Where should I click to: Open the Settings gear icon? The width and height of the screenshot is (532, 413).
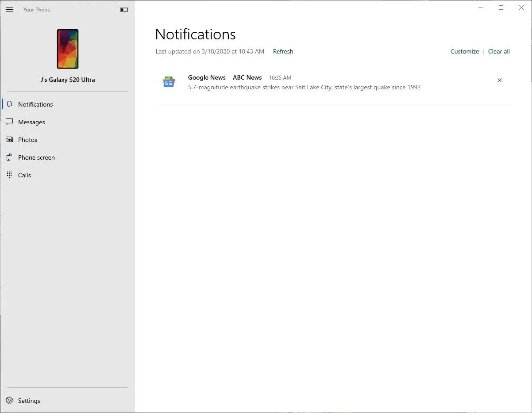click(9, 401)
